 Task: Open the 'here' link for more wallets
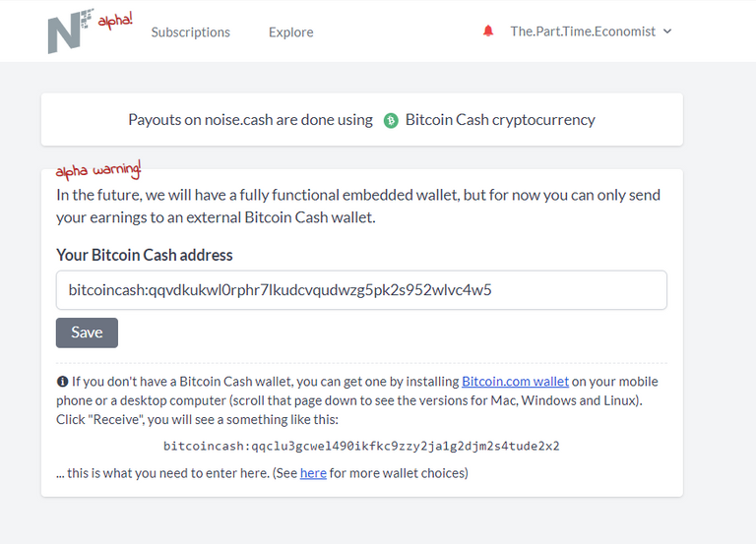point(313,473)
